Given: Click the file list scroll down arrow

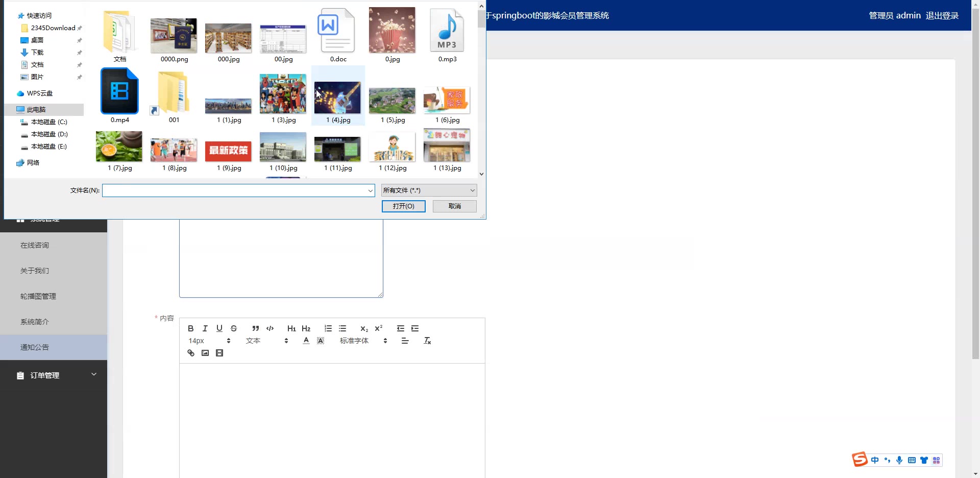Looking at the screenshot, I should coord(481,174).
